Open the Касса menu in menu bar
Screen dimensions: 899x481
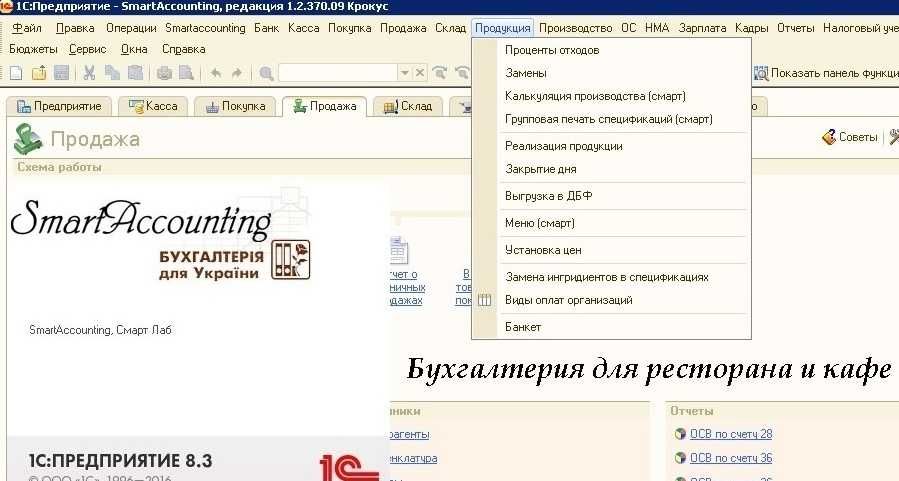click(x=304, y=28)
